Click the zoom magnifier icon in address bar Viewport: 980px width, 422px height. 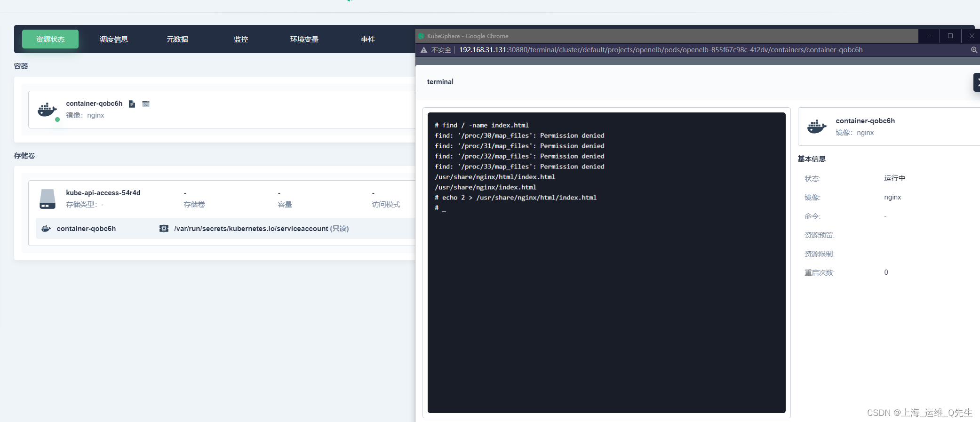tap(974, 50)
